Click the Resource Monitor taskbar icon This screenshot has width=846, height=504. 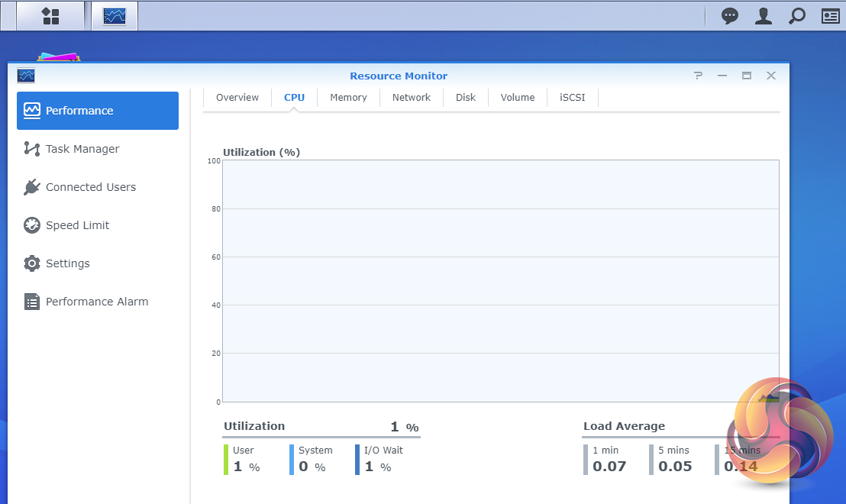pos(115,16)
